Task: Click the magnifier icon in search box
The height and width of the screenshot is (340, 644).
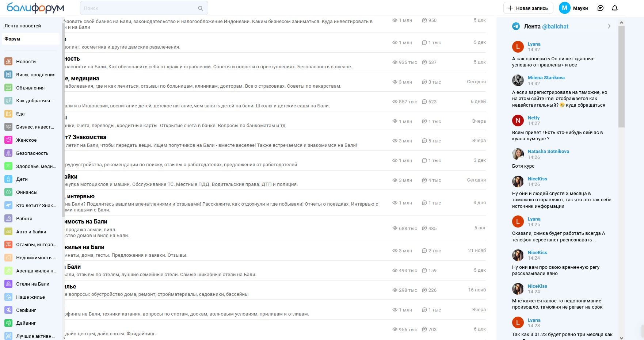Action: click(200, 8)
